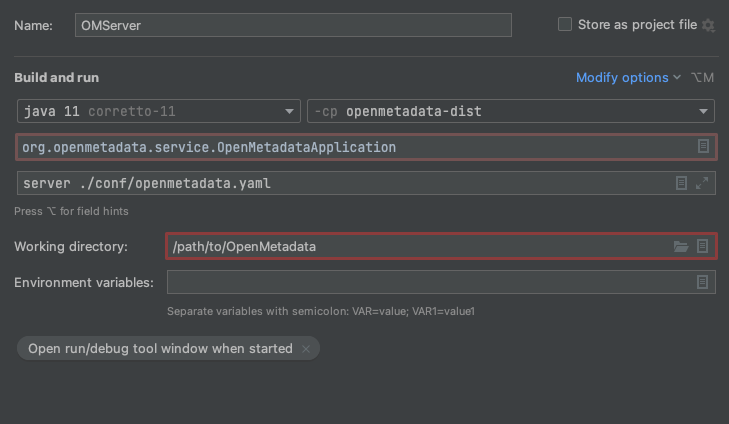Click the main class field OpenMetadataApplication
The image size is (729, 424).
[x=350, y=147]
